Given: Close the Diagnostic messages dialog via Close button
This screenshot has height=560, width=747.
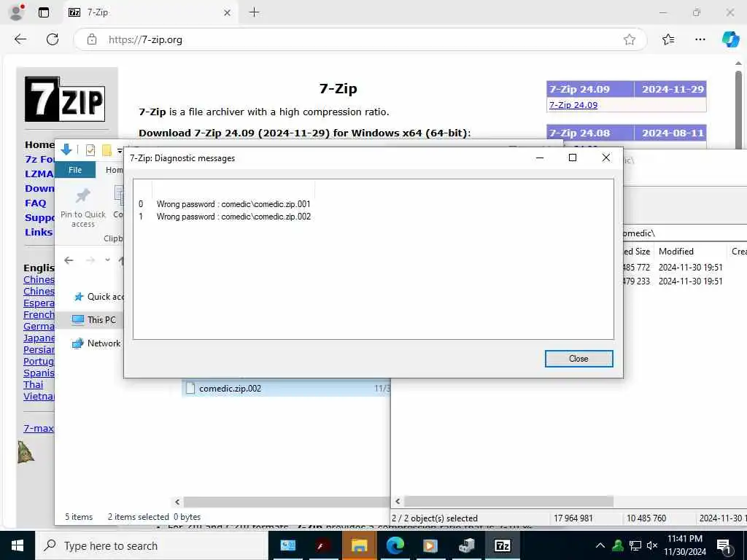Looking at the screenshot, I should [x=578, y=359].
